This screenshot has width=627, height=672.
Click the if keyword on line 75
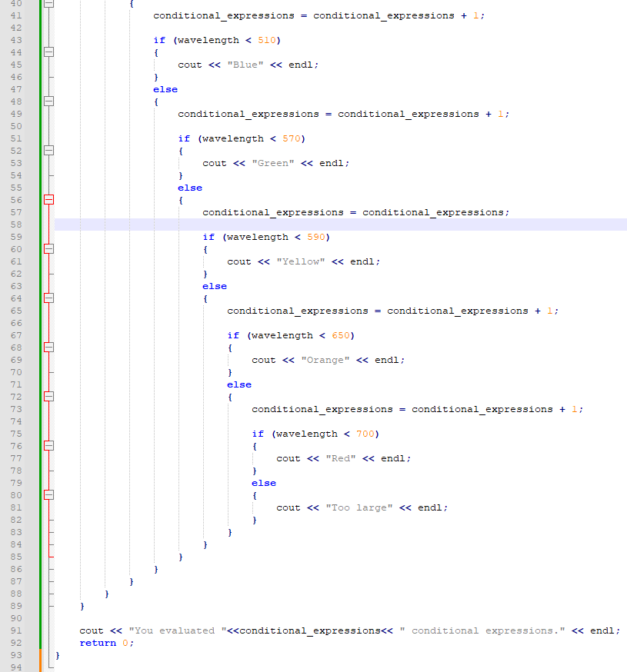pyautogui.click(x=258, y=434)
